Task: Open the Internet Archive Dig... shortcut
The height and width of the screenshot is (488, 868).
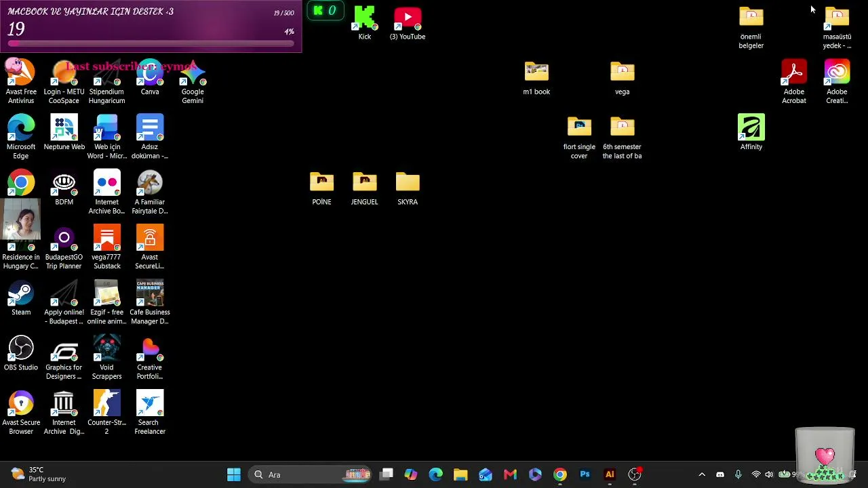Action: point(64,412)
